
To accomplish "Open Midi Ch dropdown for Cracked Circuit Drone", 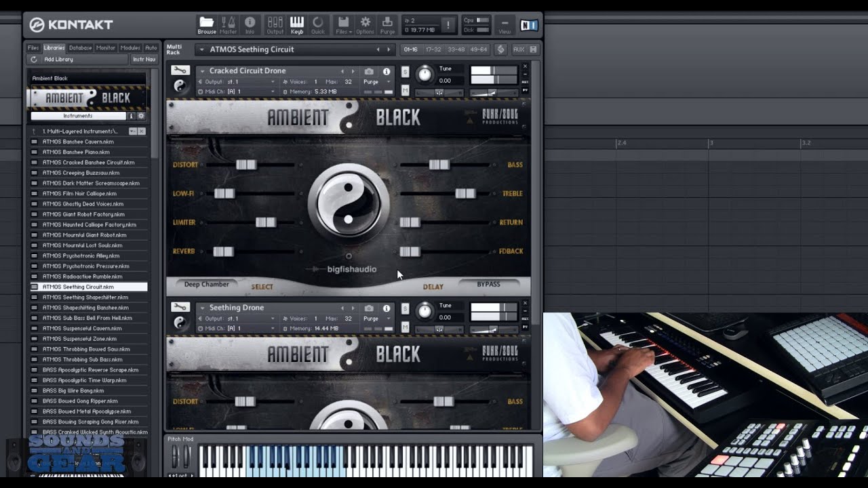I will [237, 91].
